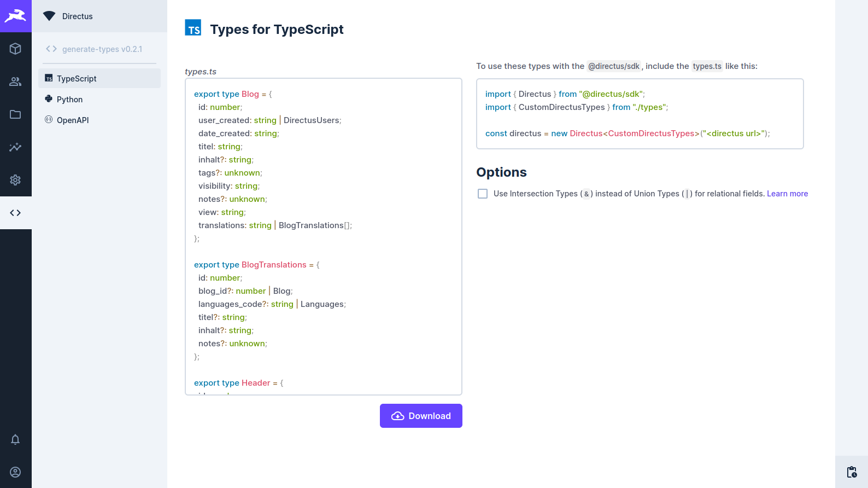The height and width of the screenshot is (488, 868).
Task: Open the notifications bell icon
Action: 15,439
